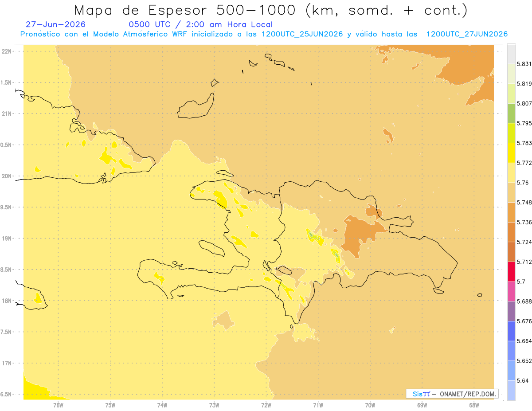
Task: Click the legend value "5.807"
Action: coord(524,103)
